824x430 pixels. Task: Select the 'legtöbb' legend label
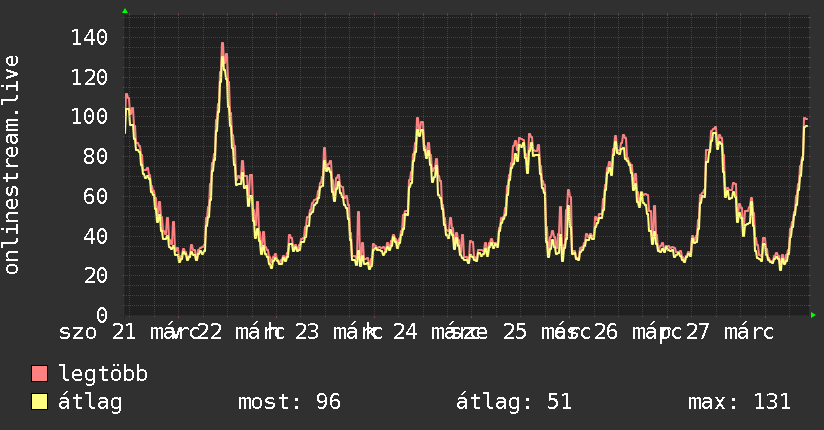(103, 373)
